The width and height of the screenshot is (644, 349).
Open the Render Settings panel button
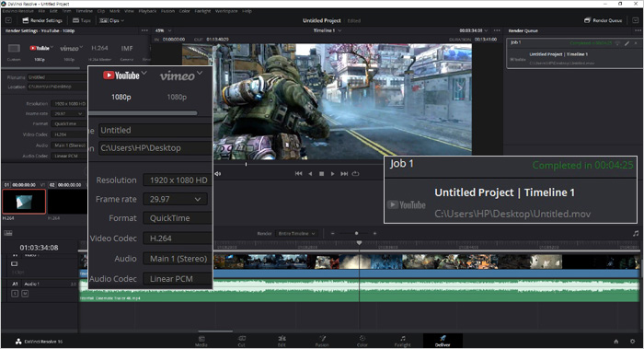click(x=42, y=20)
